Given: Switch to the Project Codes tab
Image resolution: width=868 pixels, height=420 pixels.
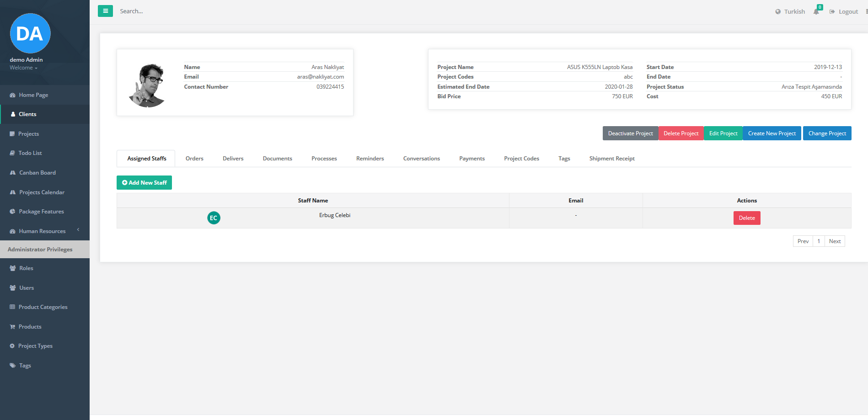Looking at the screenshot, I should pos(521,159).
